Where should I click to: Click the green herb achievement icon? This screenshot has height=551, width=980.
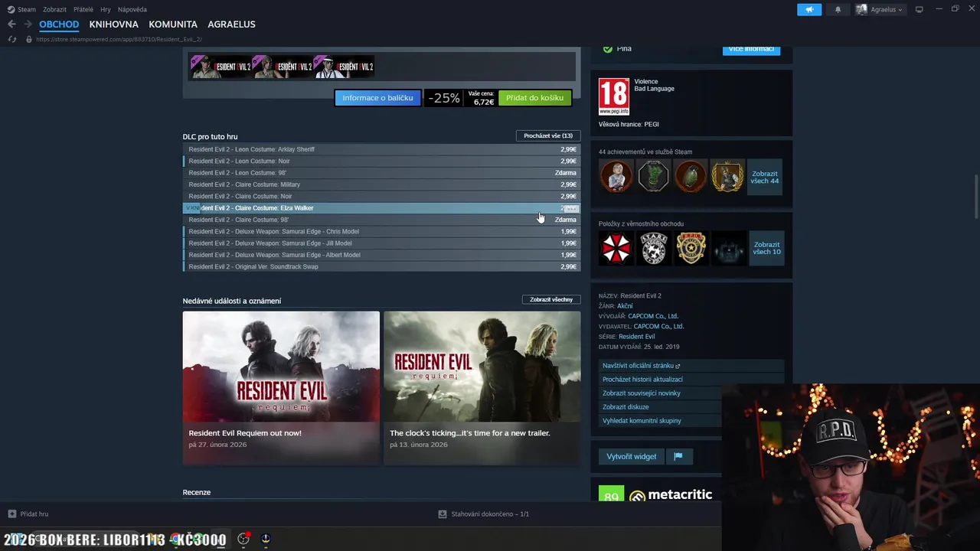[653, 176]
